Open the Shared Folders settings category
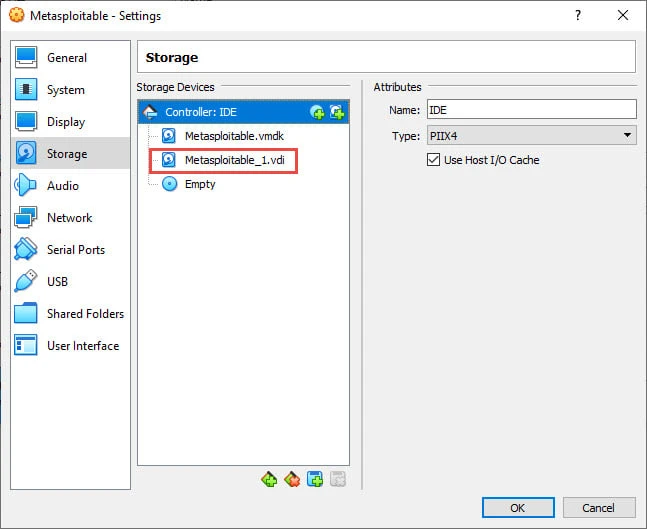This screenshot has width=647, height=529. tap(70, 314)
